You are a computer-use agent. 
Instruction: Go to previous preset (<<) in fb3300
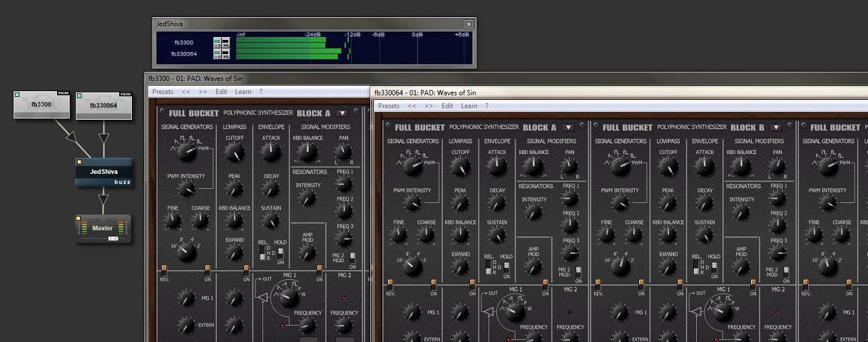pos(185,91)
